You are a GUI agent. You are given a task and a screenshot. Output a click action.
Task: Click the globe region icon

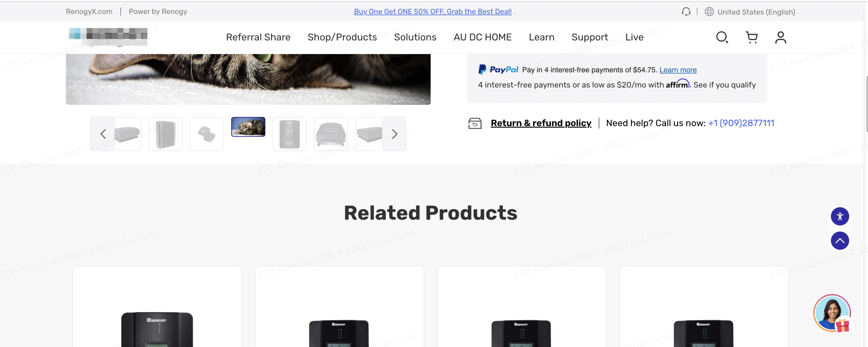(x=709, y=12)
